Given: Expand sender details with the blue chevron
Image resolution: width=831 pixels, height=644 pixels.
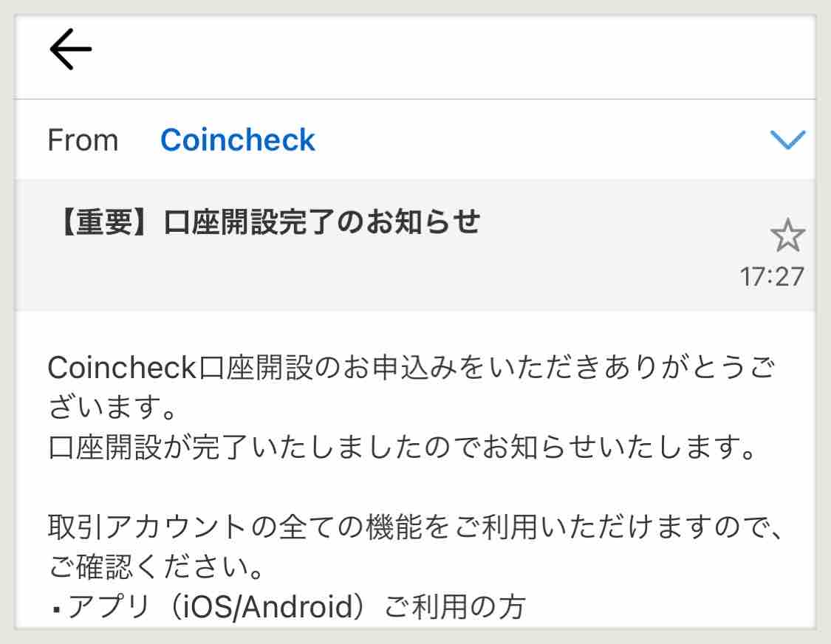Looking at the screenshot, I should 787,140.
